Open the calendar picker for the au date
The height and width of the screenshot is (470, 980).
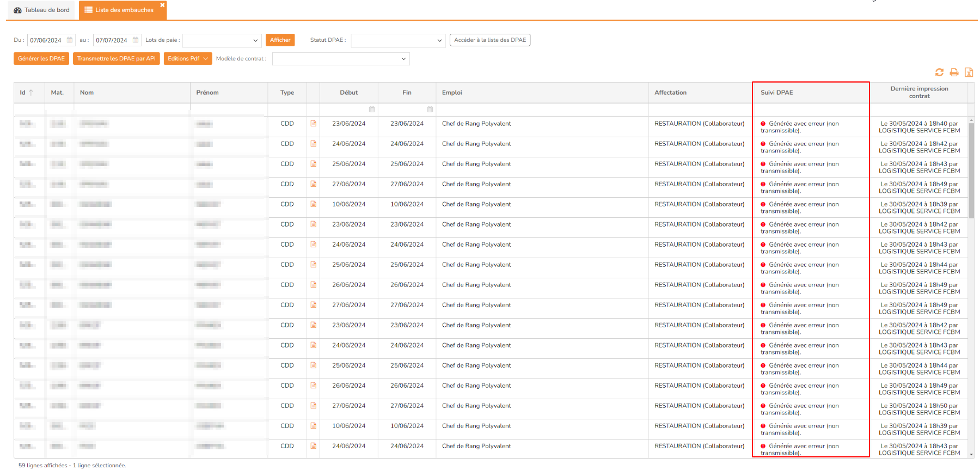click(x=136, y=40)
